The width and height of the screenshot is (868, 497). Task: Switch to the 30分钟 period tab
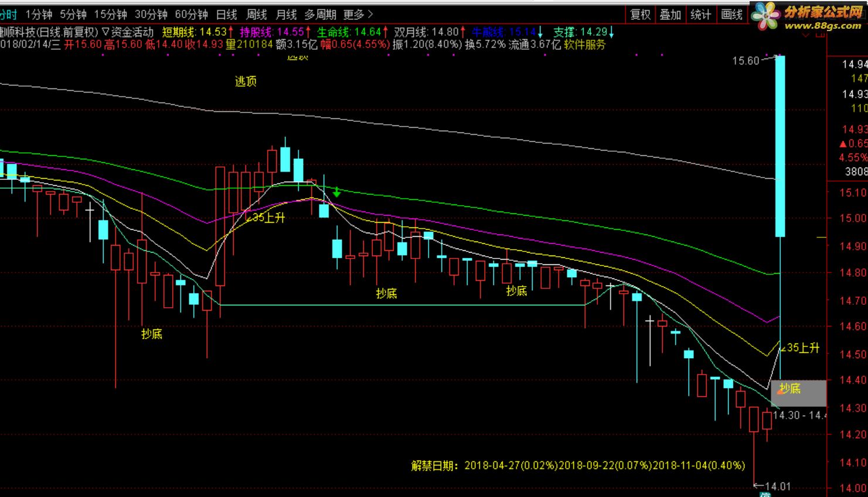point(151,15)
